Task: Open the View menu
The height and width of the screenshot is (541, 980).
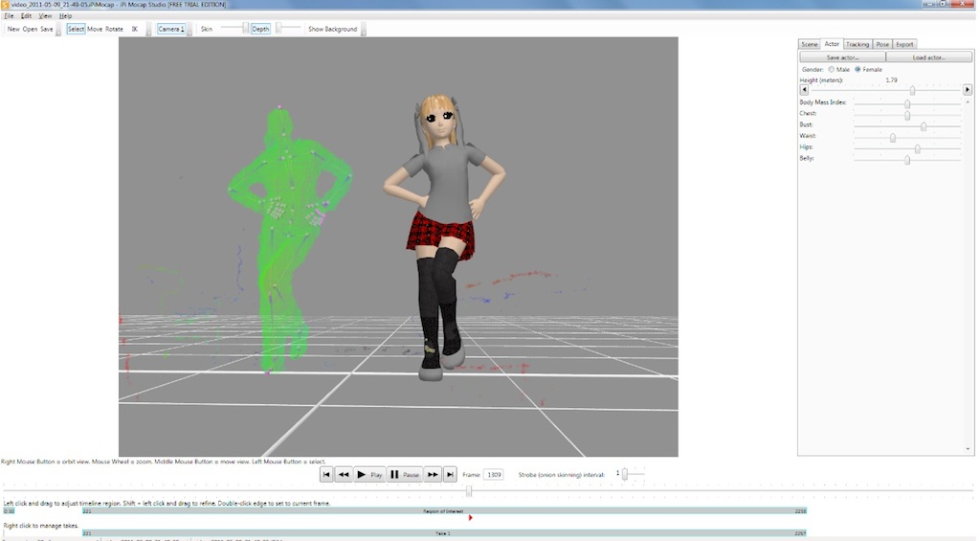Action: 45,15
